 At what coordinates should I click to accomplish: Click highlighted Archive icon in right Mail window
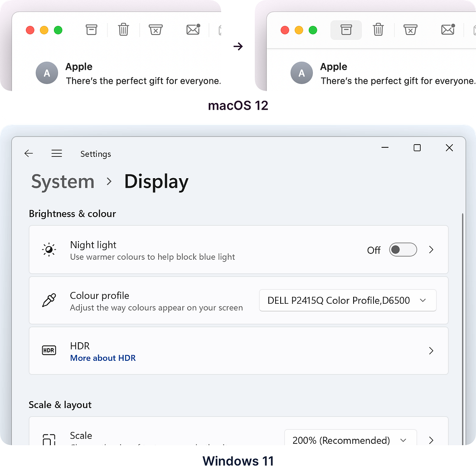(x=346, y=30)
